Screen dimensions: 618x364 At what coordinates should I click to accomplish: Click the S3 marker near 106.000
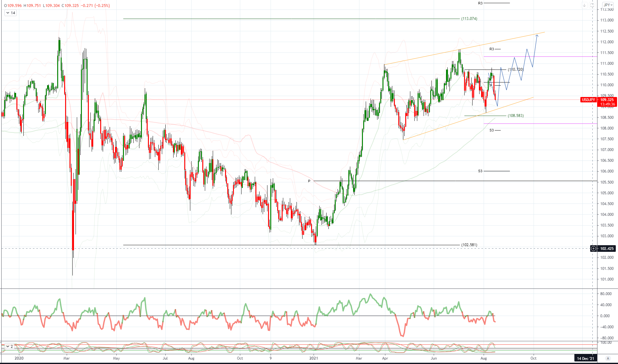tap(480, 171)
